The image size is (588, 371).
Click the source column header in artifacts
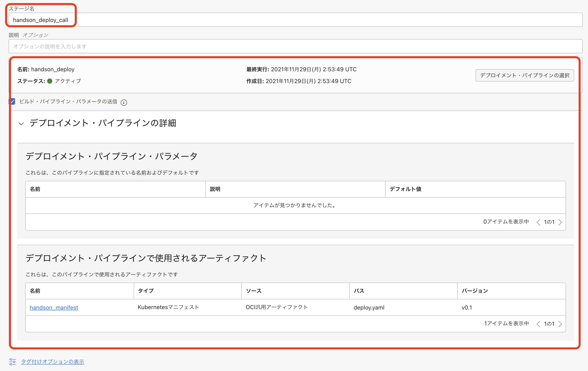click(x=253, y=291)
